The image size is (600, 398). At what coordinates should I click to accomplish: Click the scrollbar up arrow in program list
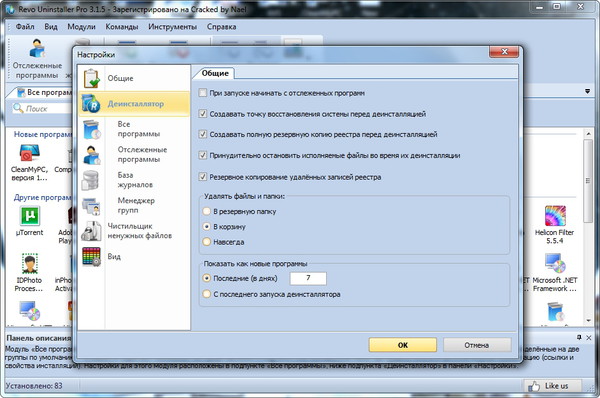588,134
